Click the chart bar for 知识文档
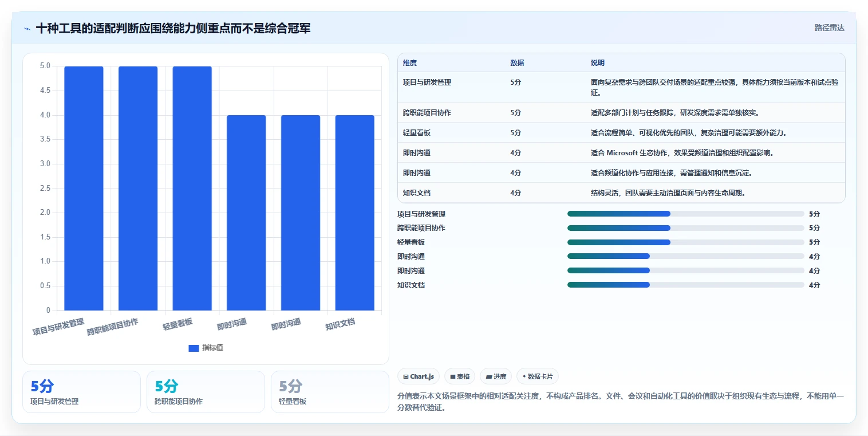Screen dimensions: 868x436 355,213
